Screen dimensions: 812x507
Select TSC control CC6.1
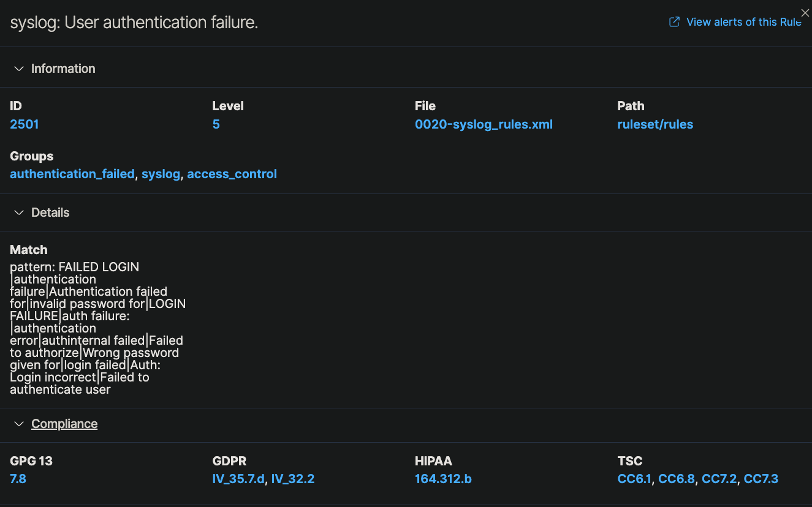point(634,479)
